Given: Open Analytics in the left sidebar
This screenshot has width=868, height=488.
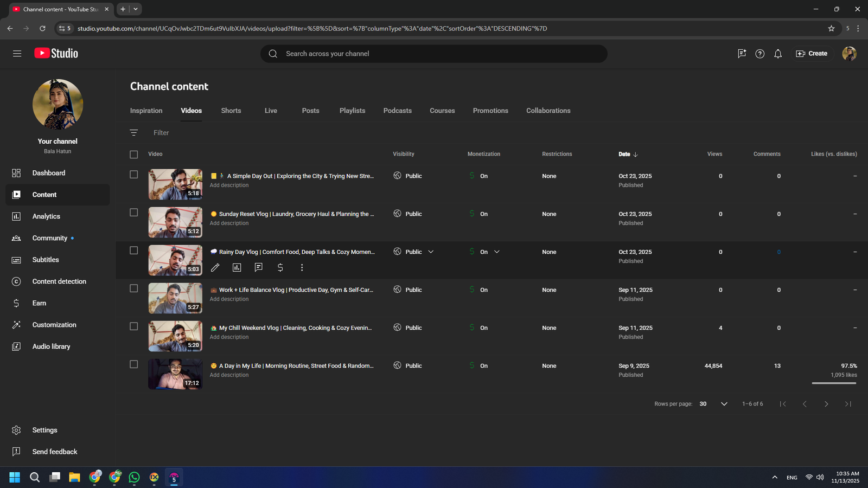Looking at the screenshot, I should tap(46, 216).
